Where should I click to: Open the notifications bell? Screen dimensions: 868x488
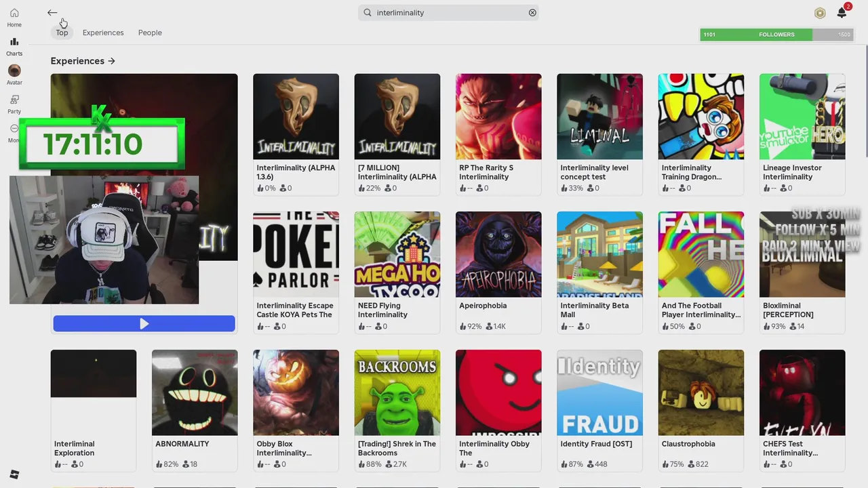coord(842,13)
